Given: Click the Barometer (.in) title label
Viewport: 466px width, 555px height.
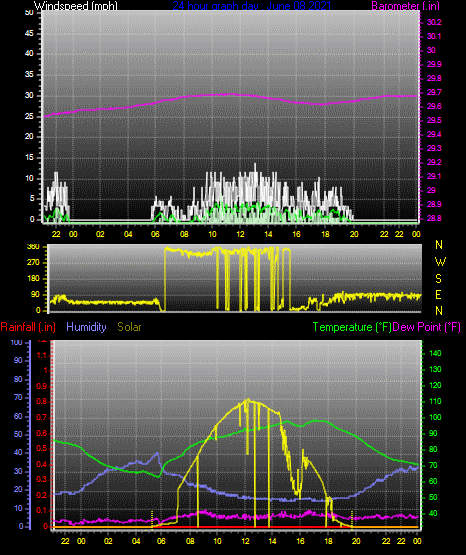Looking at the screenshot, I should tap(405, 6).
